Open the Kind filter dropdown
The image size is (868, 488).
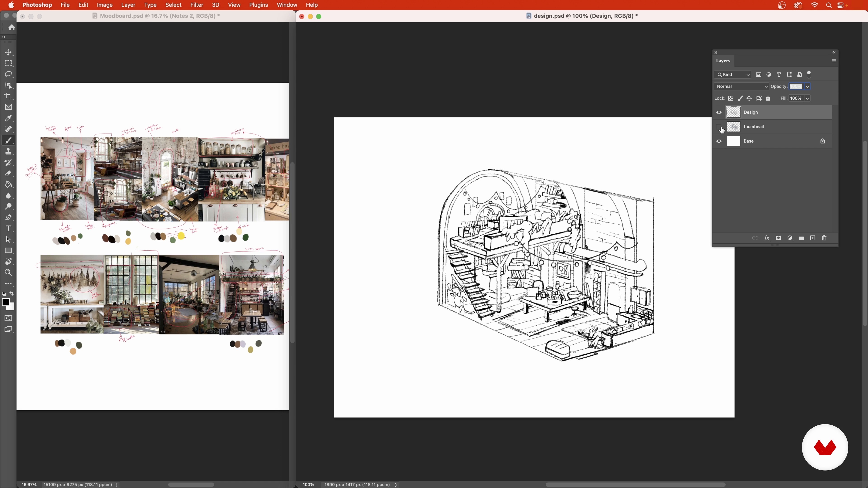pyautogui.click(x=732, y=75)
